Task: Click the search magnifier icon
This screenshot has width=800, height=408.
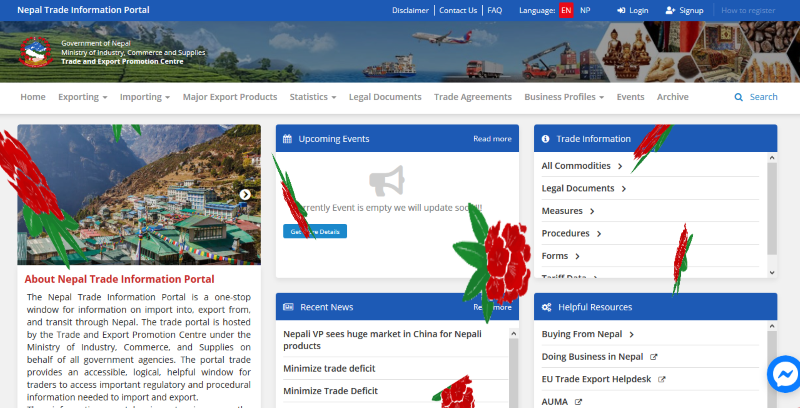Action: pos(739,97)
